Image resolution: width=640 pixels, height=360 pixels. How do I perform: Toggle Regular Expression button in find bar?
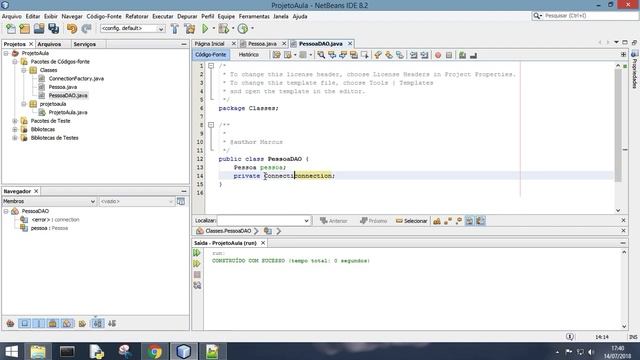(459, 221)
